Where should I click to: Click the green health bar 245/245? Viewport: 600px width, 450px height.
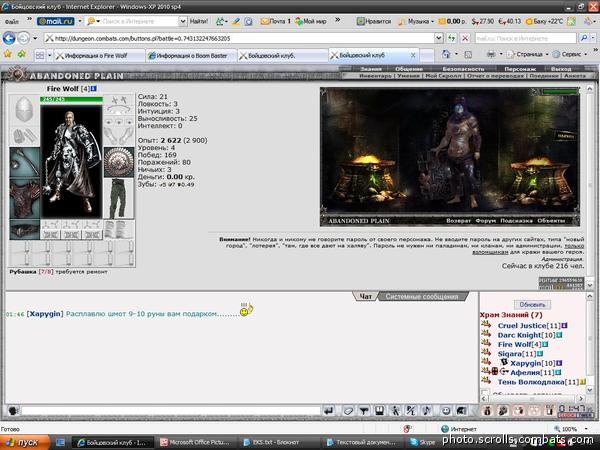tap(71, 99)
